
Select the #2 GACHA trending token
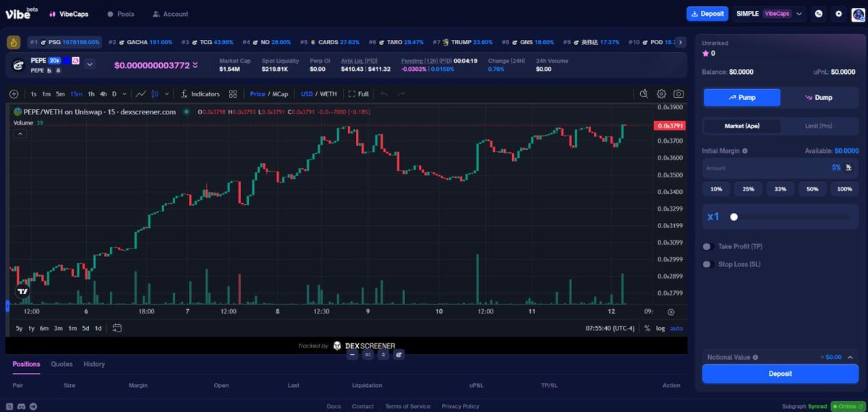(x=140, y=43)
